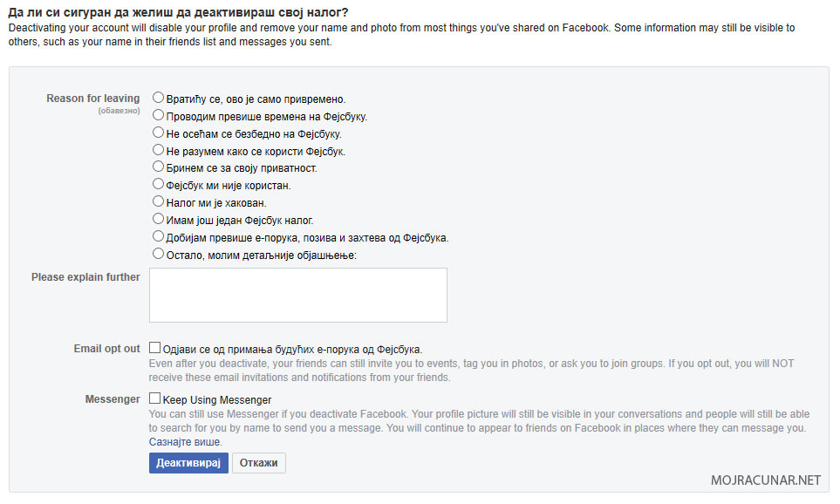The width and height of the screenshot is (840, 504).
Task: Click the 'Email opt out' label
Action: (x=106, y=349)
